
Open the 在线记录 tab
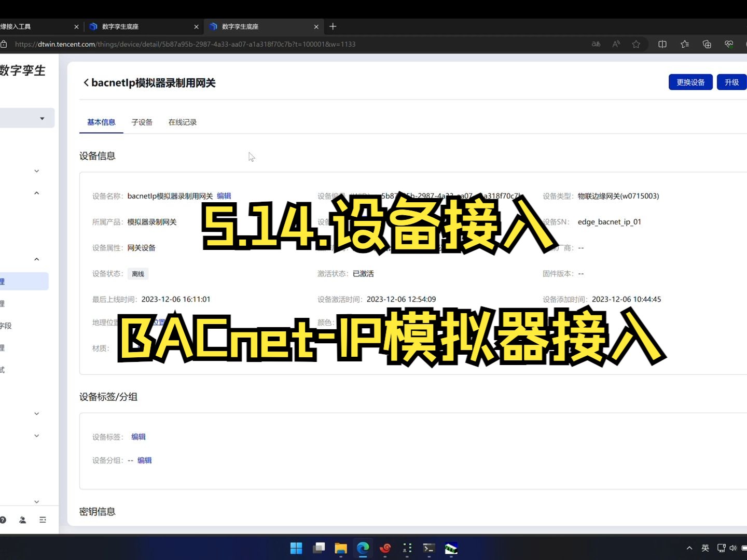point(182,122)
